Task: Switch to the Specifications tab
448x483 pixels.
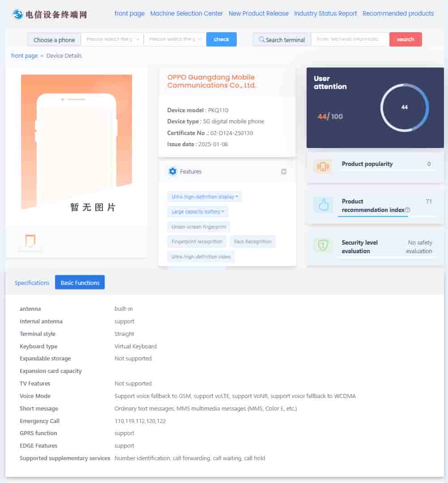Action: pyautogui.click(x=32, y=283)
